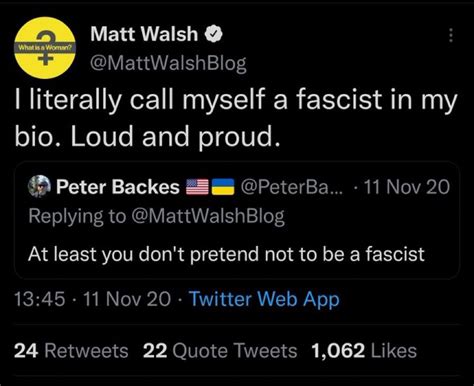Viewport: 474px width, 386px height.
Task: Click the US flag emoji icon
Action: [197, 187]
